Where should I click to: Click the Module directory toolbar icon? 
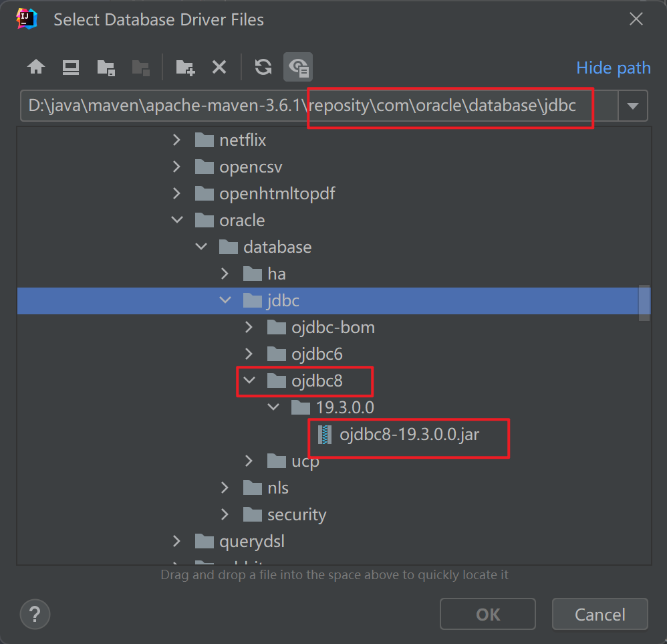tap(141, 68)
